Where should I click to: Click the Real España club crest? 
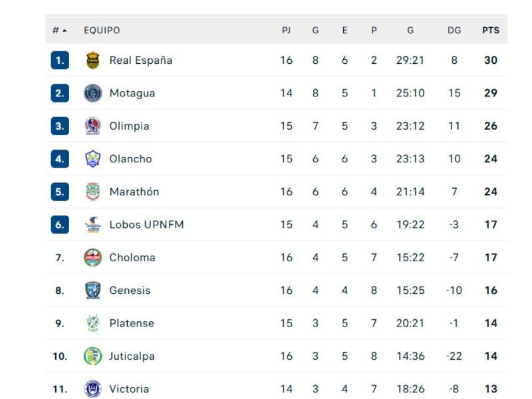pos(93,60)
